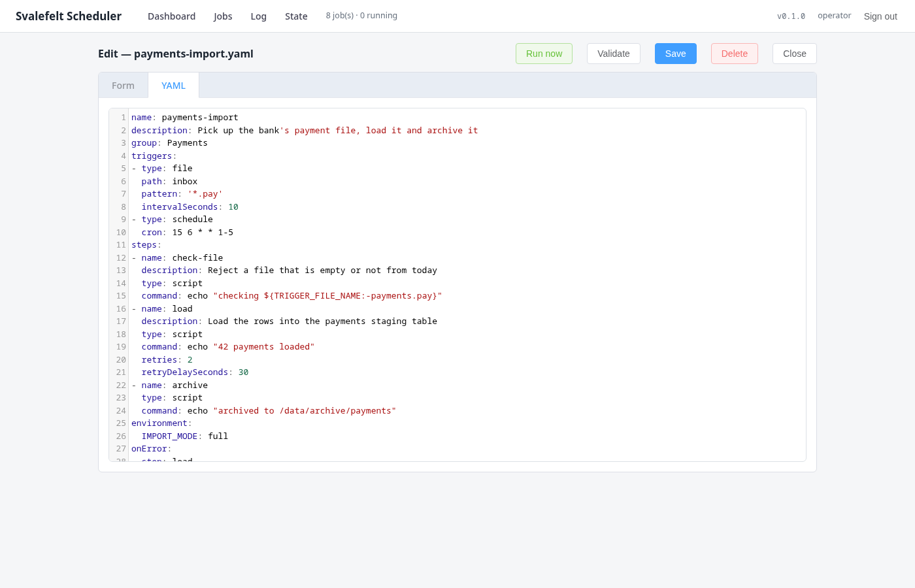The width and height of the screenshot is (915, 588).
Task: Click the checking TRIGGER_FILE_NAME command string
Action: tap(327, 296)
